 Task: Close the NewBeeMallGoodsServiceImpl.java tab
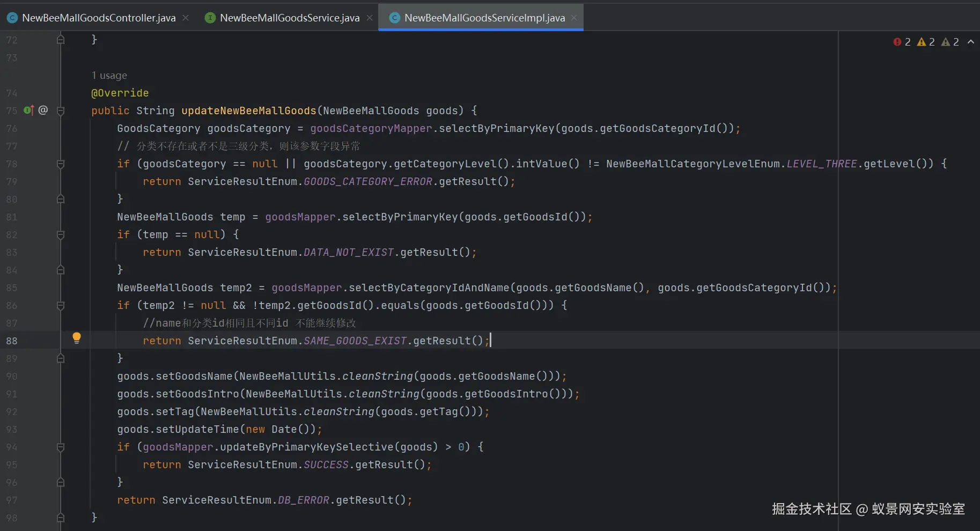pos(574,18)
